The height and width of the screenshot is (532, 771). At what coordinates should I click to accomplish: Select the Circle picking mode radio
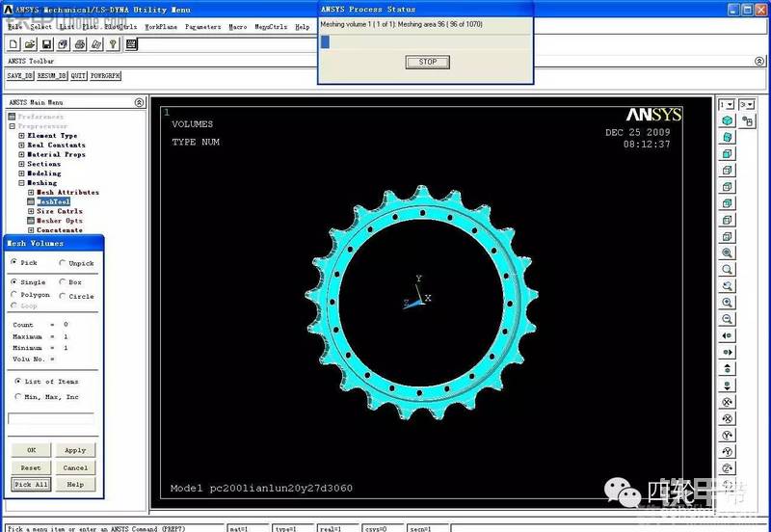(62, 296)
